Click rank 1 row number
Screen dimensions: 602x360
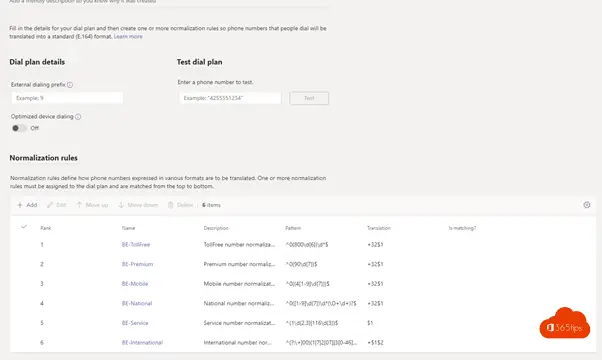point(42,244)
